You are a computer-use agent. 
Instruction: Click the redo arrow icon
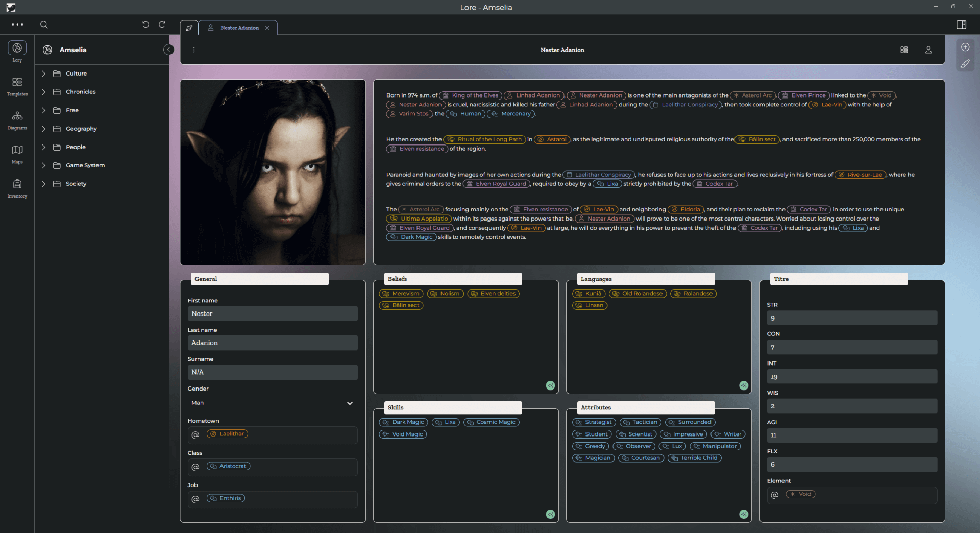pyautogui.click(x=162, y=25)
